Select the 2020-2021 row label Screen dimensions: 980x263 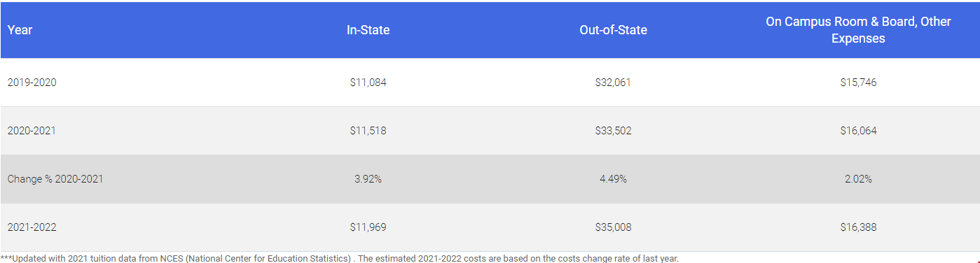32,131
